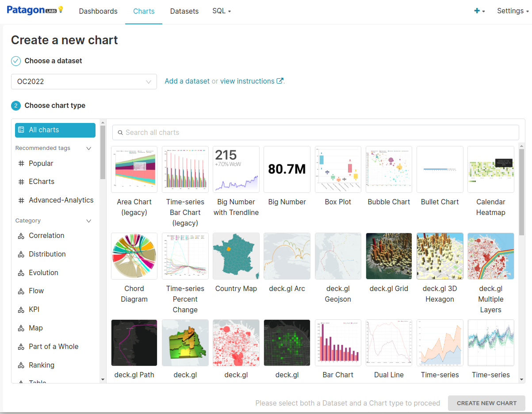Select the Calendar Heatmap chart icon
Viewport: 532px width, 414px height.
click(x=490, y=169)
